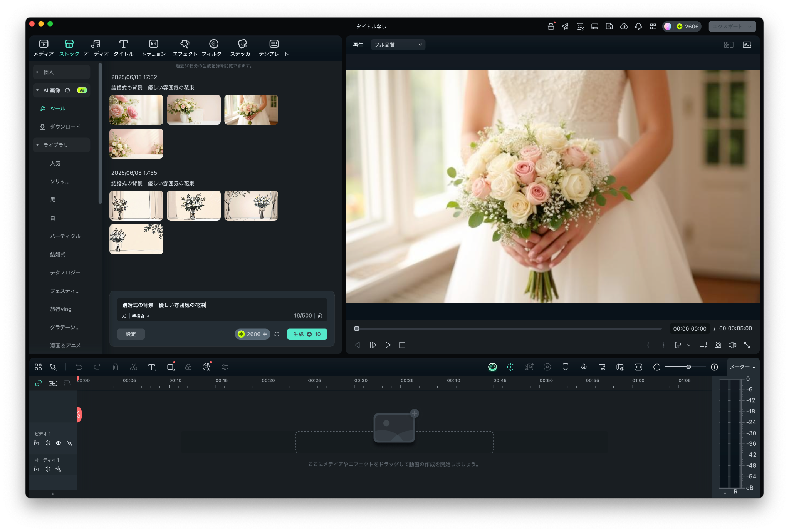Click the marker shield icon
This screenshot has width=789, height=532.
(x=566, y=367)
